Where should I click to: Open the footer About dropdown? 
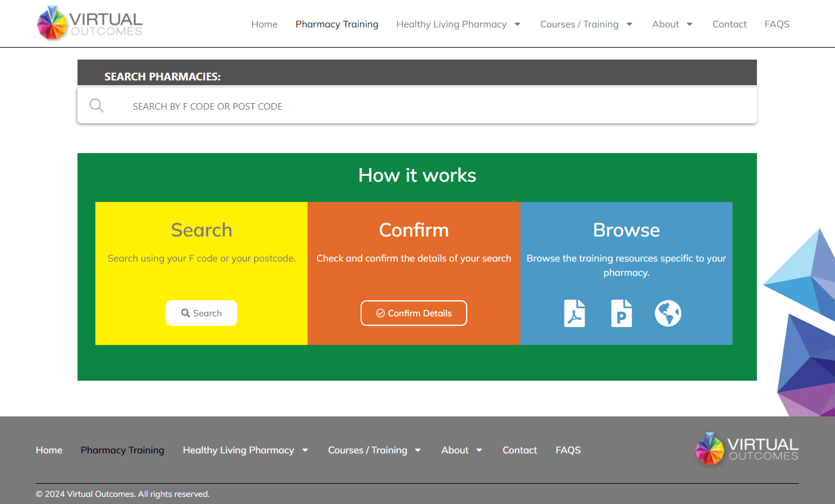pos(479,450)
